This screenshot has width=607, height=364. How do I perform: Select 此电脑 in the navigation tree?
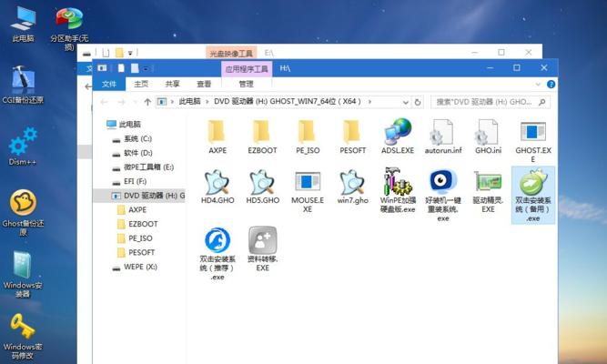click(x=129, y=125)
